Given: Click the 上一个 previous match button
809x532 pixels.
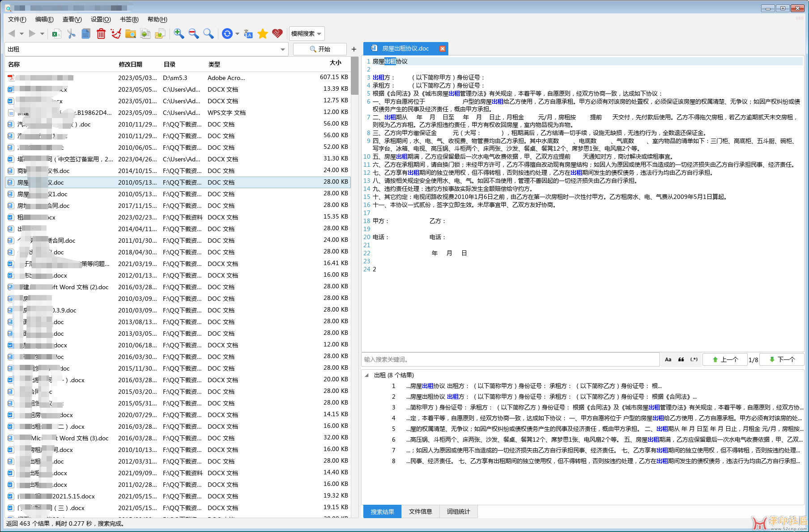Looking at the screenshot, I should 725,359.
